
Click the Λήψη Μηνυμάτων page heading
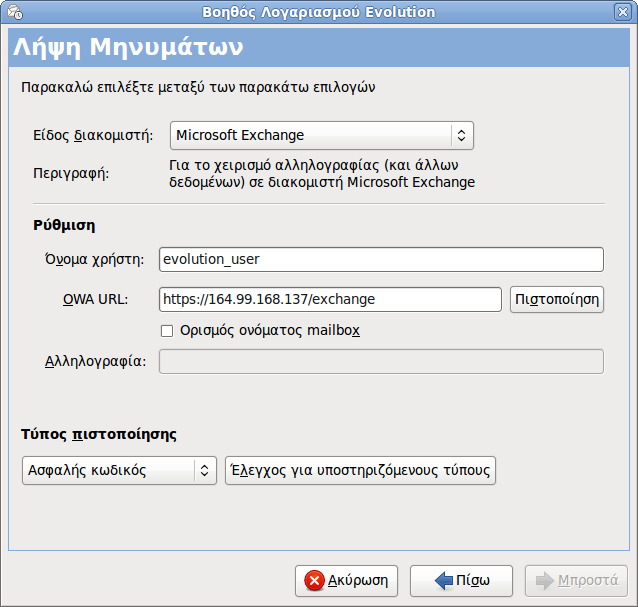click(128, 47)
